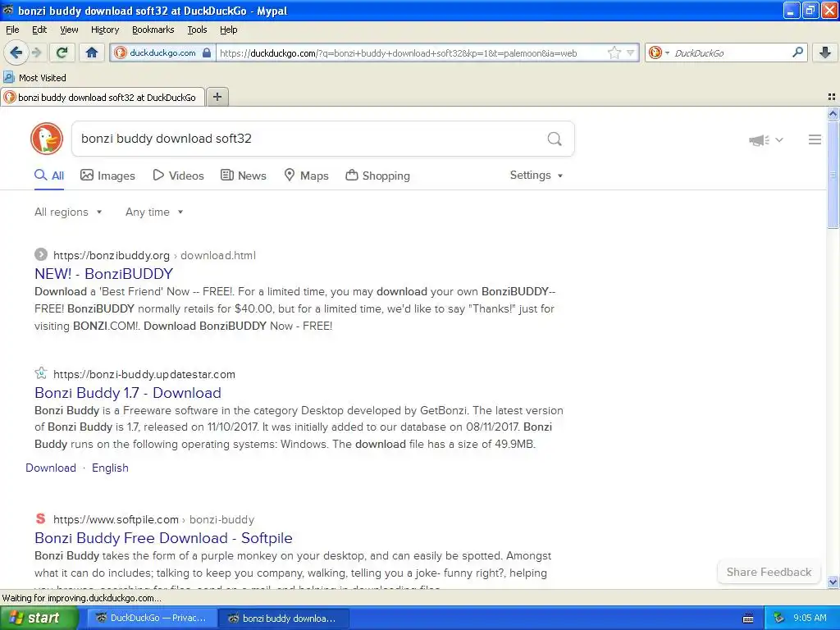Open the History menu
Viewport: 840px width, 630px height.
(x=105, y=30)
